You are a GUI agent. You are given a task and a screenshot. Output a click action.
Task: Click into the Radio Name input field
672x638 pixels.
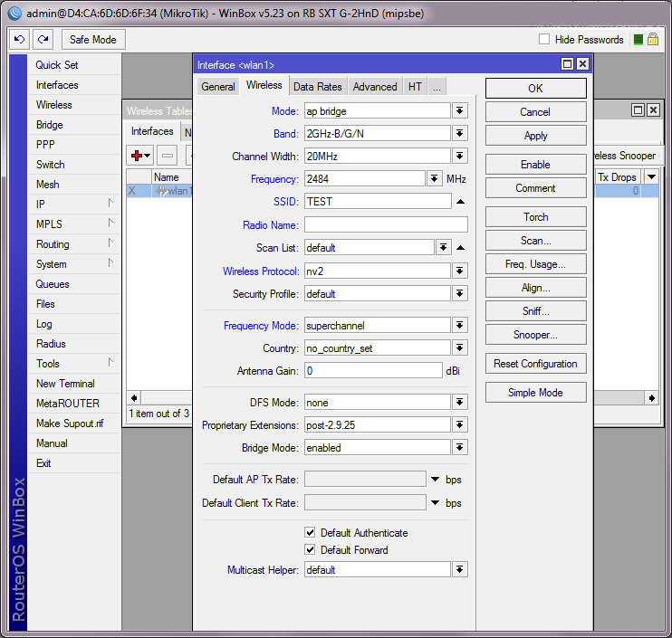click(x=386, y=224)
